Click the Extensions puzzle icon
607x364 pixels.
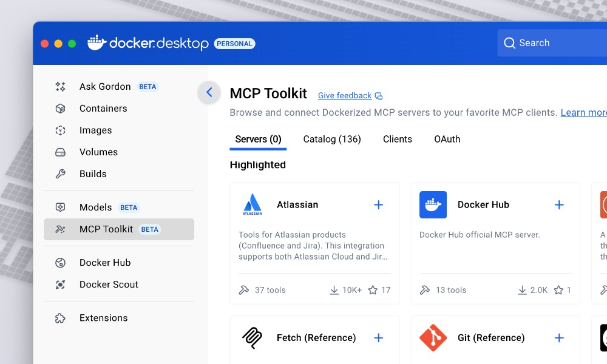(x=60, y=318)
